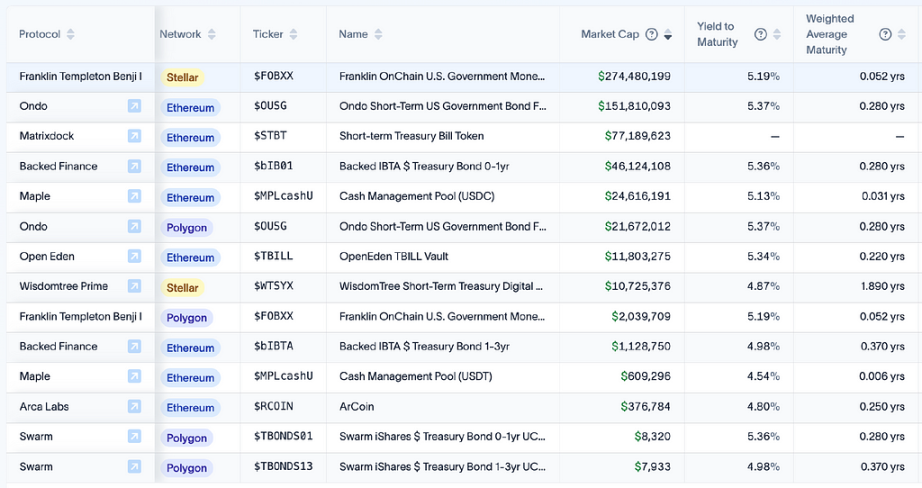922x488 pixels.
Task: Open external link icon for Ondo Ethereum row
Action: (135, 106)
